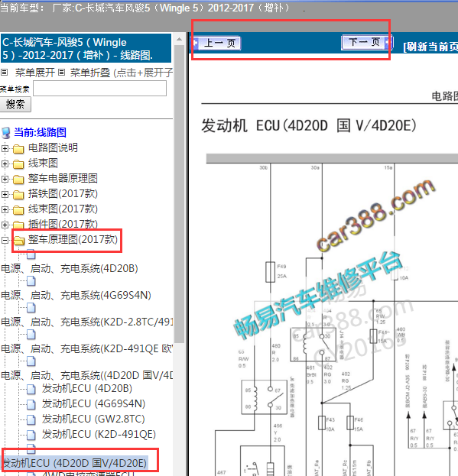Select 发动机ECU (GW2.8TC) tree item
This screenshot has width=458, height=476.
click(x=93, y=419)
